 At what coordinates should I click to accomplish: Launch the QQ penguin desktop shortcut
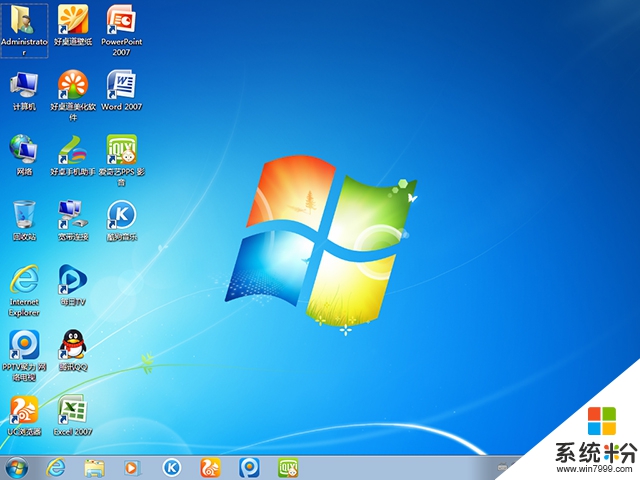pyautogui.click(x=72, y=345)
